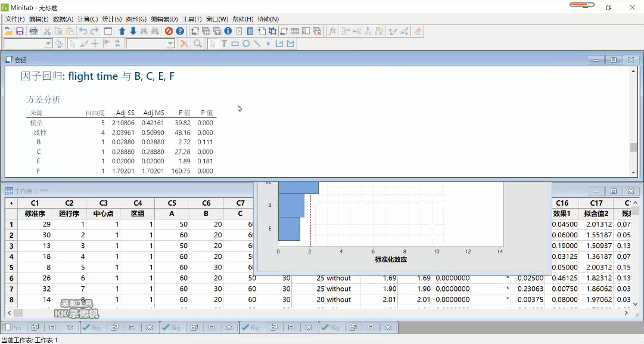Select the 标准序 column name cell
This screenshot has height=344, width=644.
(35, 213)
